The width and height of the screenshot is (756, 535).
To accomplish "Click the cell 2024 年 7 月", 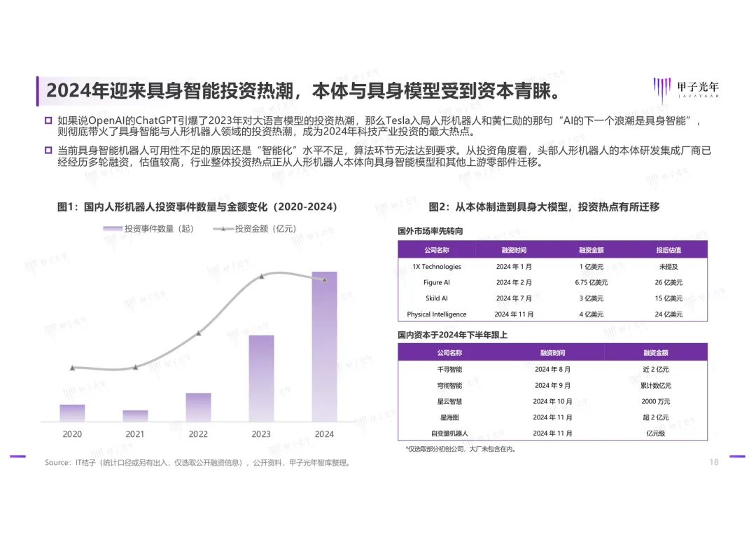I will (x=514, y=298).
